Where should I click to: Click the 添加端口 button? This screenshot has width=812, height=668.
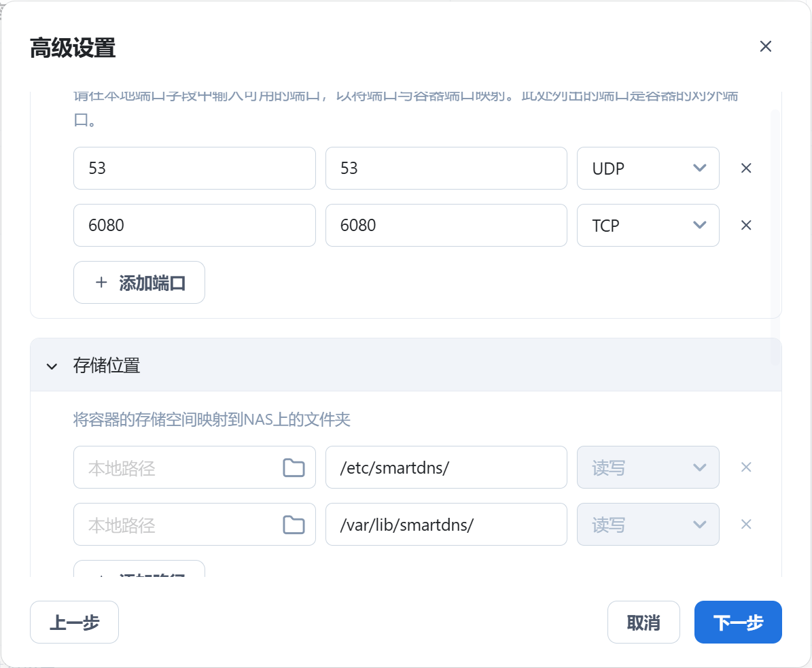(x=139, y=283)
